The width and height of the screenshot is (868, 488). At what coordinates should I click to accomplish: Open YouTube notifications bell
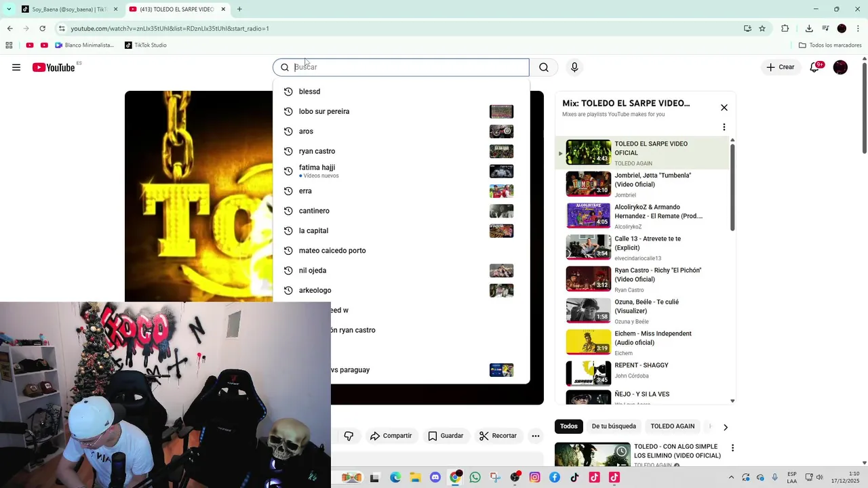coord(816,67)
